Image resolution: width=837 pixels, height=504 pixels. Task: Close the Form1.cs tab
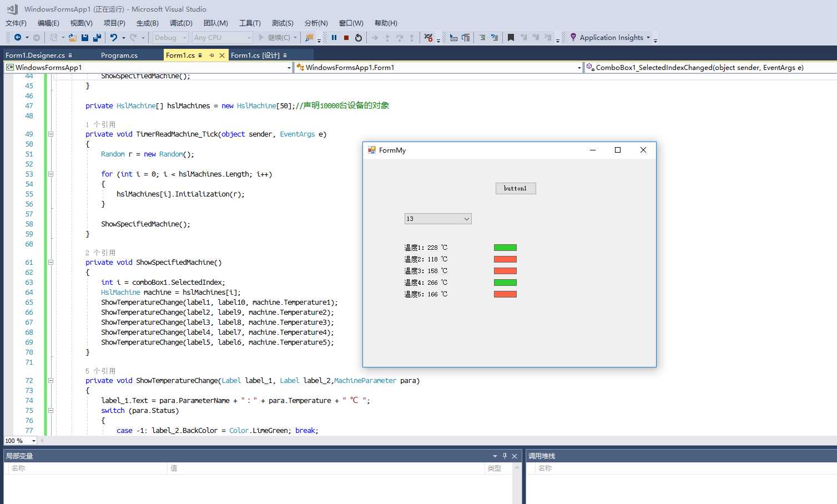click(222, 56)
